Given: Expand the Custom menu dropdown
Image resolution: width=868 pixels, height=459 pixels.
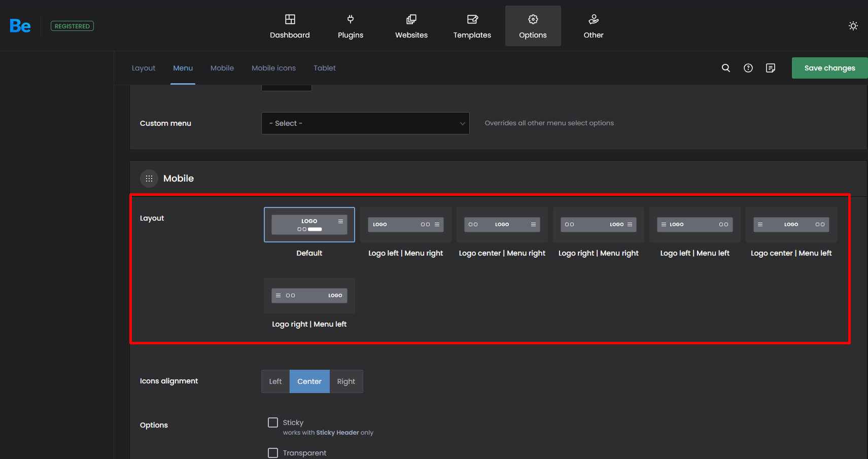Looking at the screenshot, I should (x=365, y=123).
